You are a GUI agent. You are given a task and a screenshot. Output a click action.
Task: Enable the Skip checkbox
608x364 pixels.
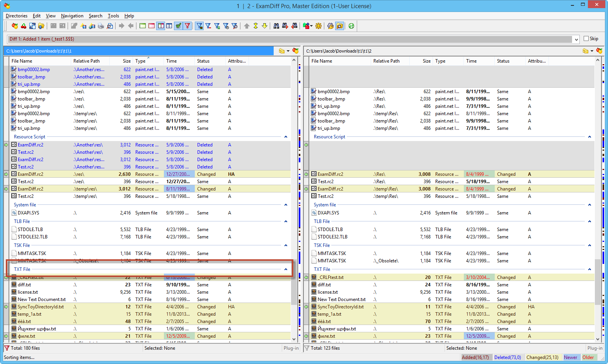[586, 39]
